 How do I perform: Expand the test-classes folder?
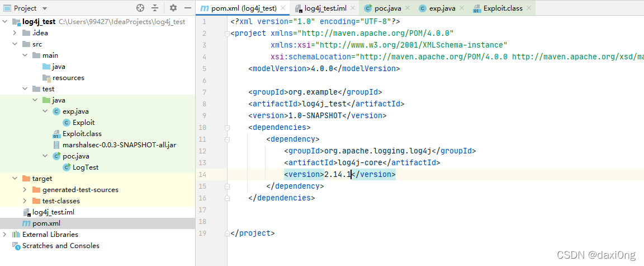[25, 201]
